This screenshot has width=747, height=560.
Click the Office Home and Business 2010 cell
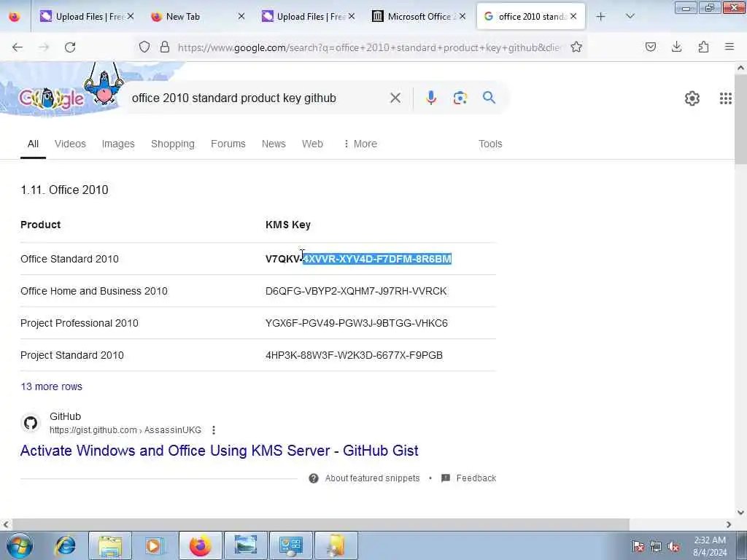pyautogui.click(x=94, y=291)
